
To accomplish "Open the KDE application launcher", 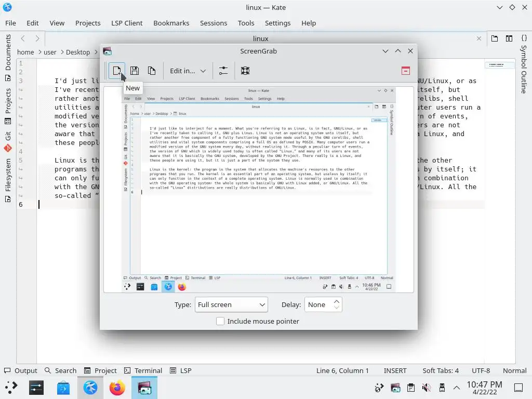I will (x=11, y=388).
